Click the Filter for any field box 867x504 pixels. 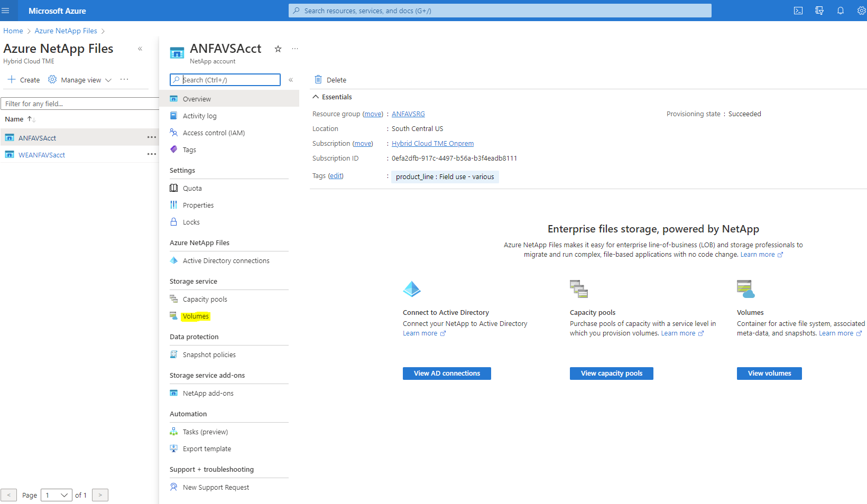79,104
